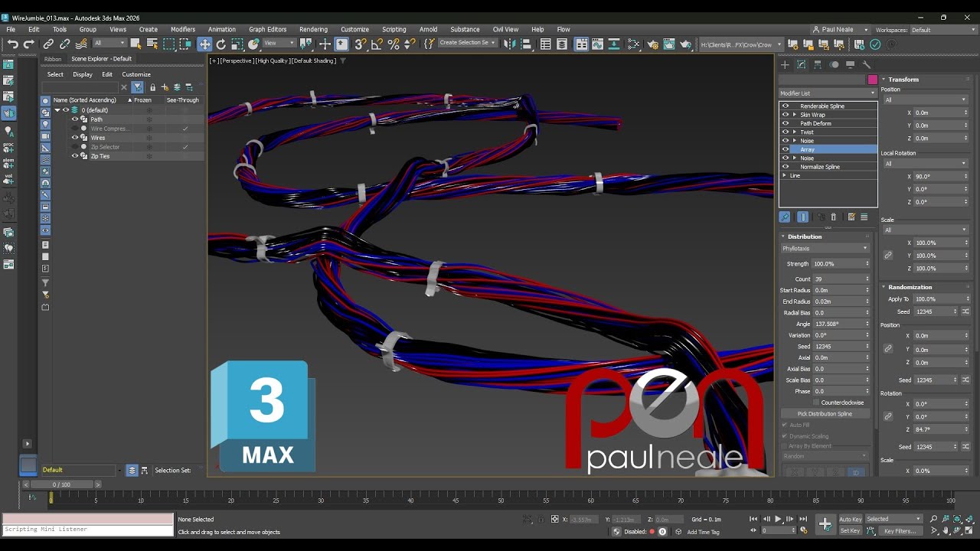This screenshot has height=551, width=980.
Task: Activate Bind to Space Warp tool
Action: point(81,44)
